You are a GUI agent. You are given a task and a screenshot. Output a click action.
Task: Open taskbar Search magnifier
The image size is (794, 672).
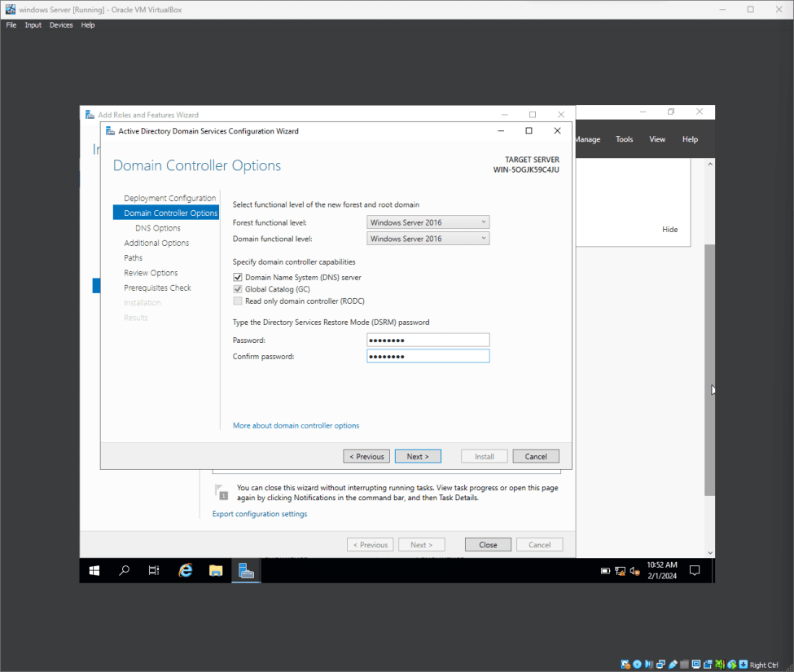[124, 571]
